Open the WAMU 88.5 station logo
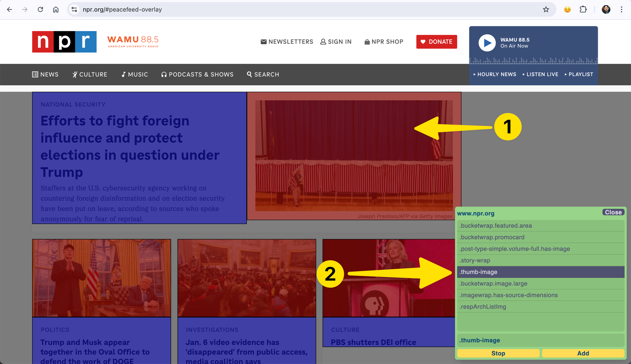Screen dimensions: 631x364 (133, 41)
